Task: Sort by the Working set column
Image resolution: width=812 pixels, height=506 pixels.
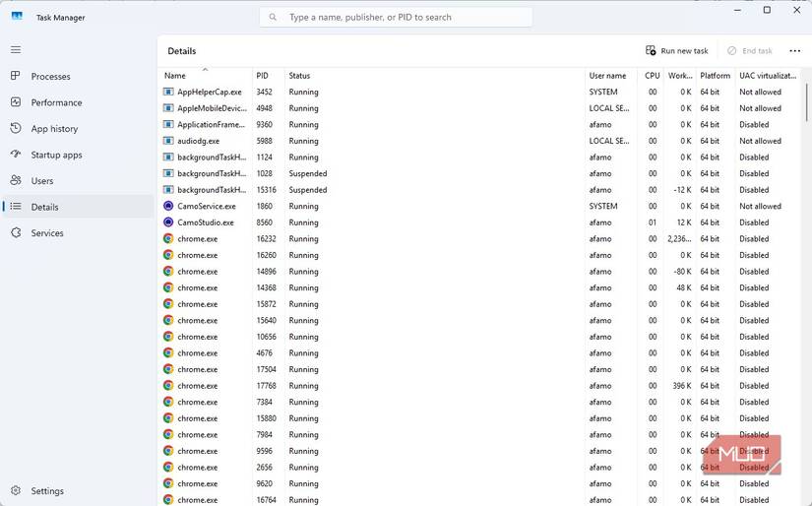Action: (679, 76)
